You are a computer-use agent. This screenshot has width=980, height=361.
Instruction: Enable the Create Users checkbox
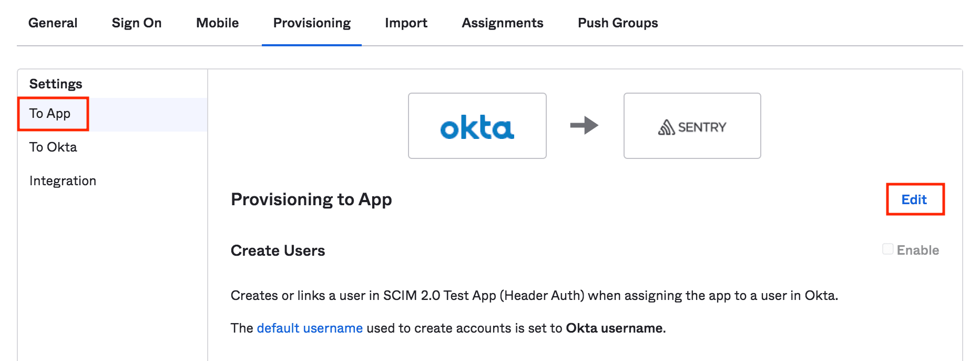pos(887,249)
